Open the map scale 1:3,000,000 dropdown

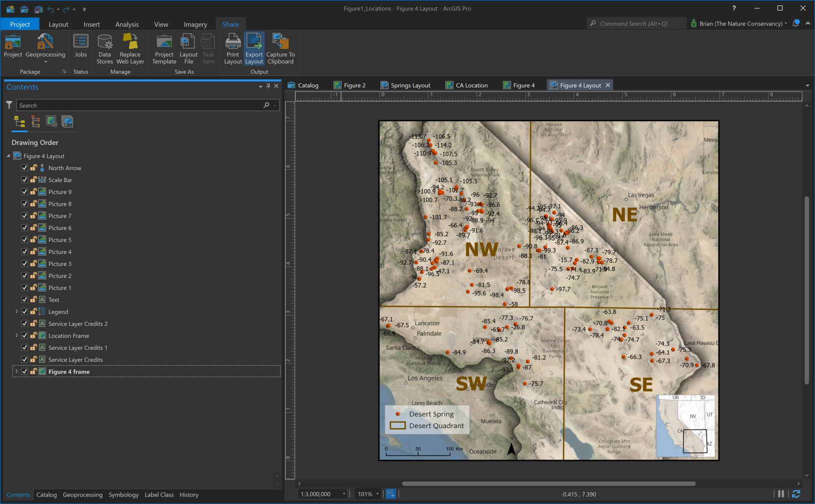(x=344, y=494)
